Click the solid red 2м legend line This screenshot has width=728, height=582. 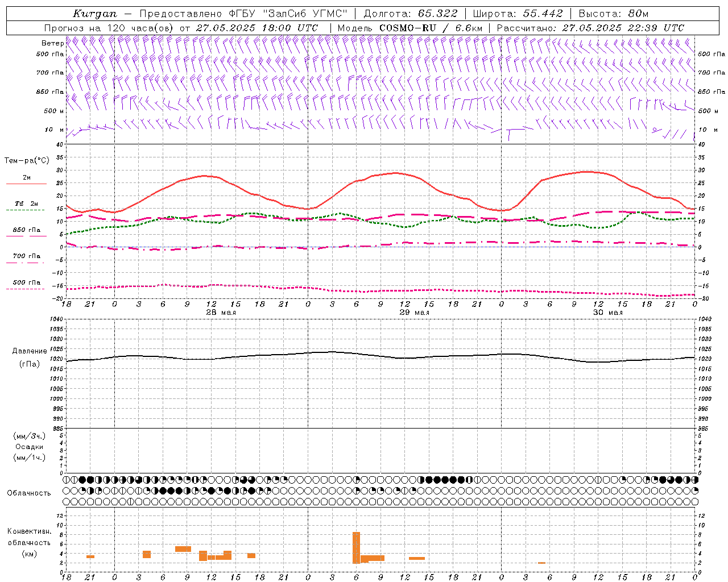point(26,184)
